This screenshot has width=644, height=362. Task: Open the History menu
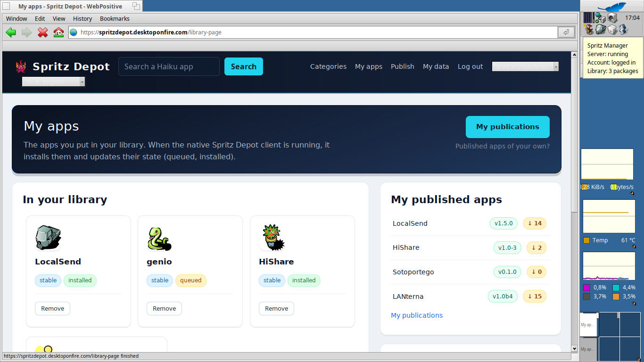pyautogui.click(x=83, y=19)
